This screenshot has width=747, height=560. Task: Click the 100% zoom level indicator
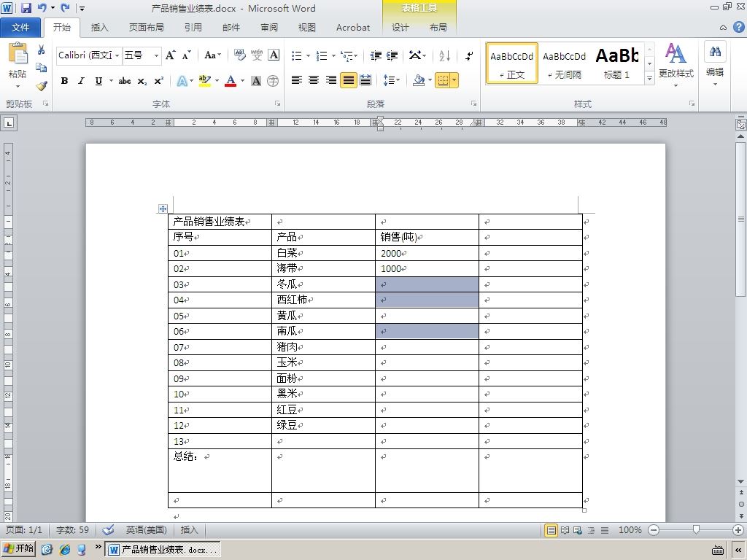click(x=630, y=530)
